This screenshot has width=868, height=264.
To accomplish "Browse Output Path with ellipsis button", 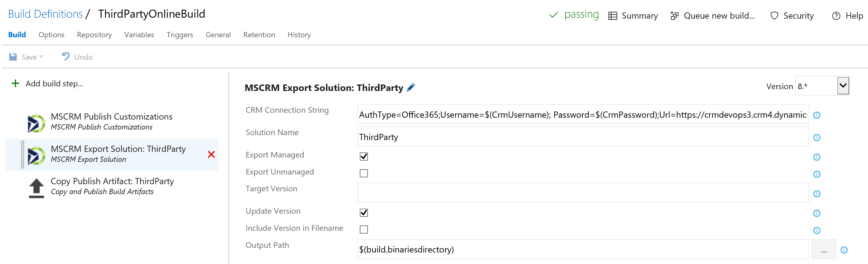I will tap(823, 250).
